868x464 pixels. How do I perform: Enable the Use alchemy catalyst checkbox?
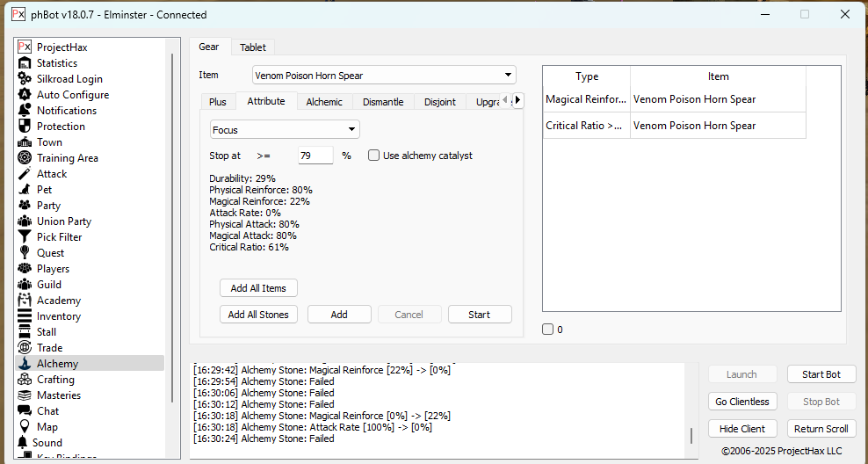tap(373, 156)
